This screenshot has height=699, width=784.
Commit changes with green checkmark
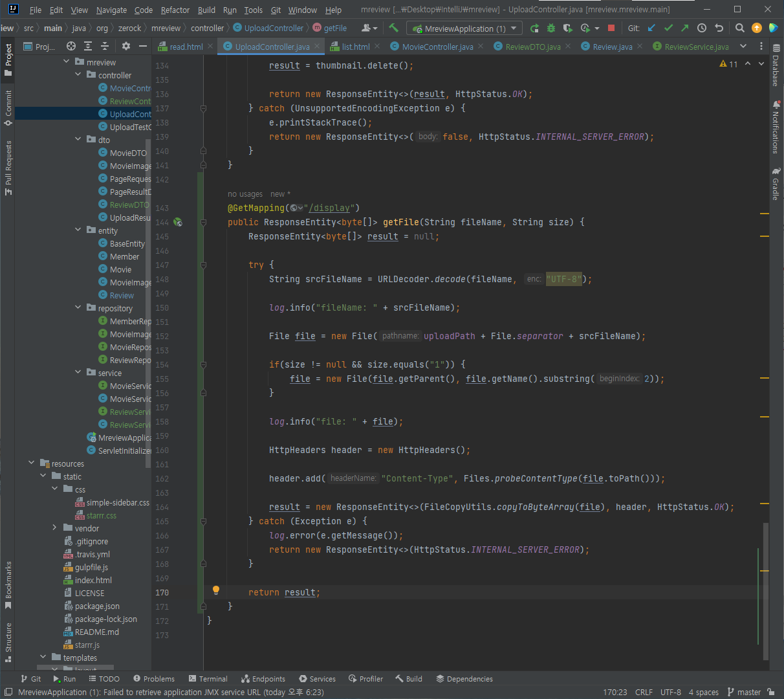pyautogui.click(x=668, y=28)
